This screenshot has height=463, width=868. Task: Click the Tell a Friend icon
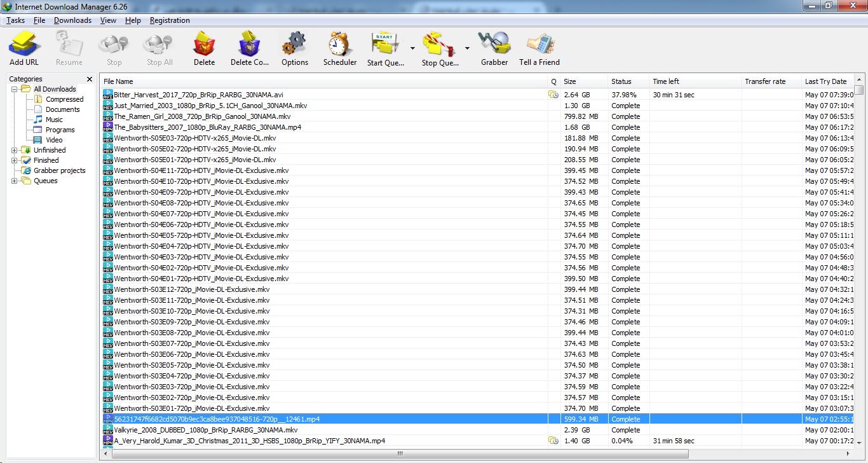(539, 44)
